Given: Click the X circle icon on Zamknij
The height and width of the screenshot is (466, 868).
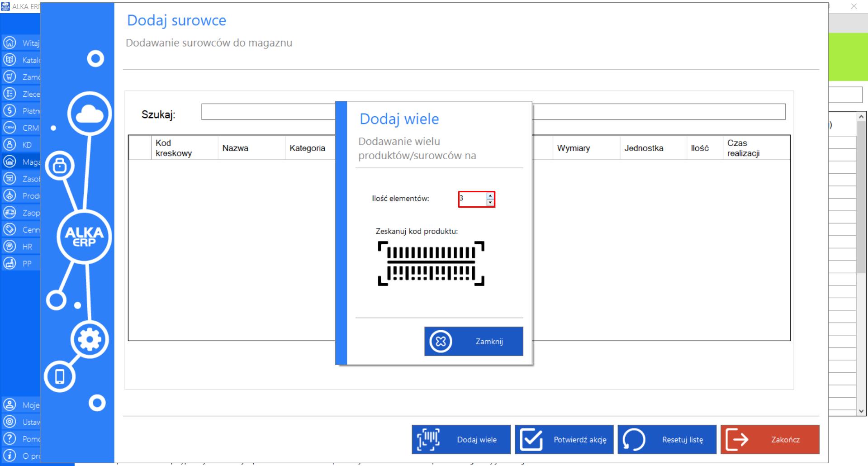Looking at the screenshot, I should point(441,341).
